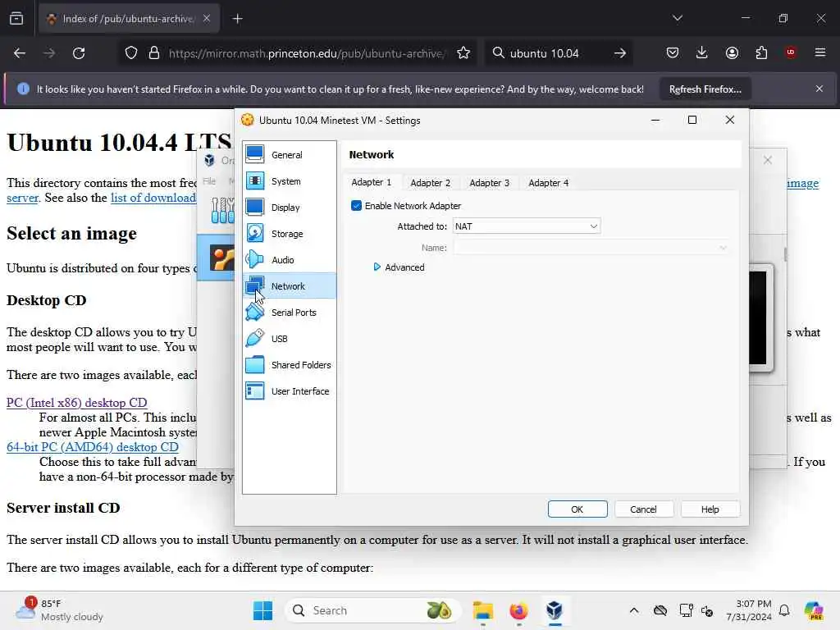This screenshot has width=840, height=630.
Task: Click Firefox back arrow
Action: [20, 53]
